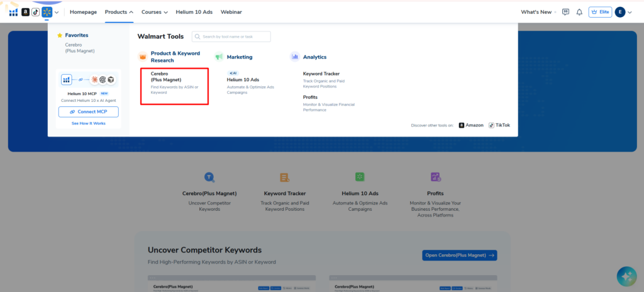
Task: Expand the account menu chevron
Action: tap(630, 13)
